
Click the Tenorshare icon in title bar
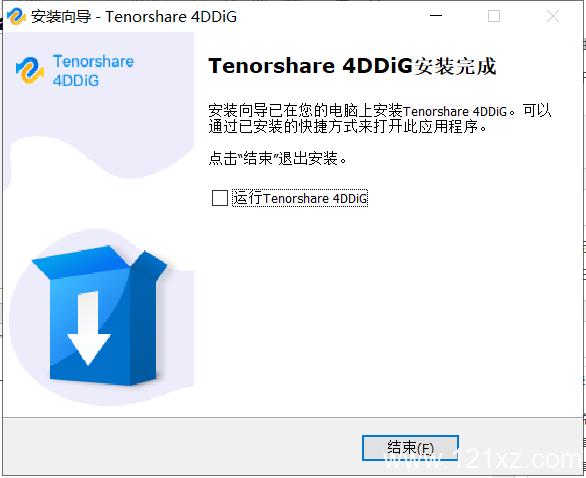[x=16, y=16]
